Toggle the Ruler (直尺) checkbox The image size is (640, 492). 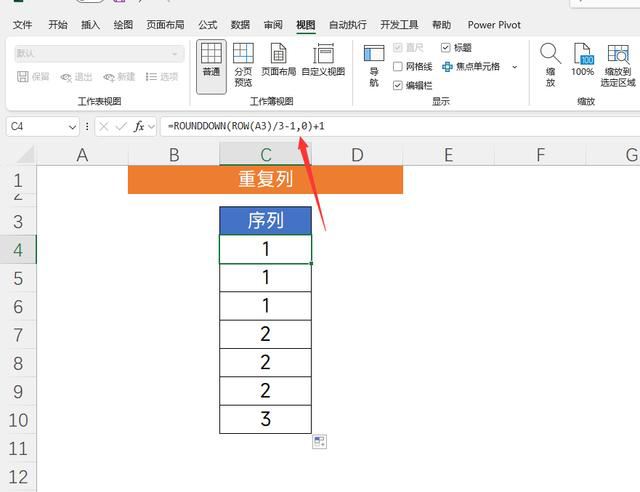coord(398,47)
